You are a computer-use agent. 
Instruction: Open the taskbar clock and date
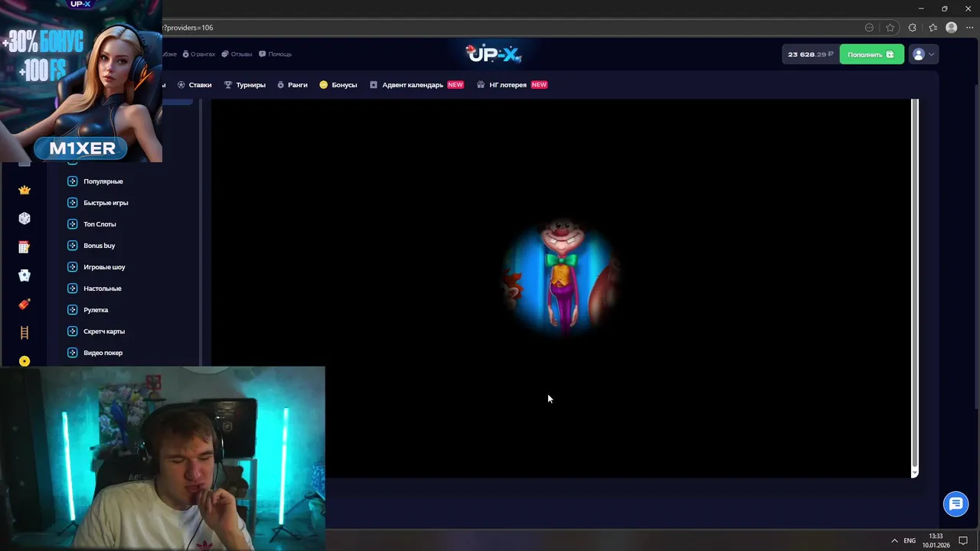[x=936, y=540]
